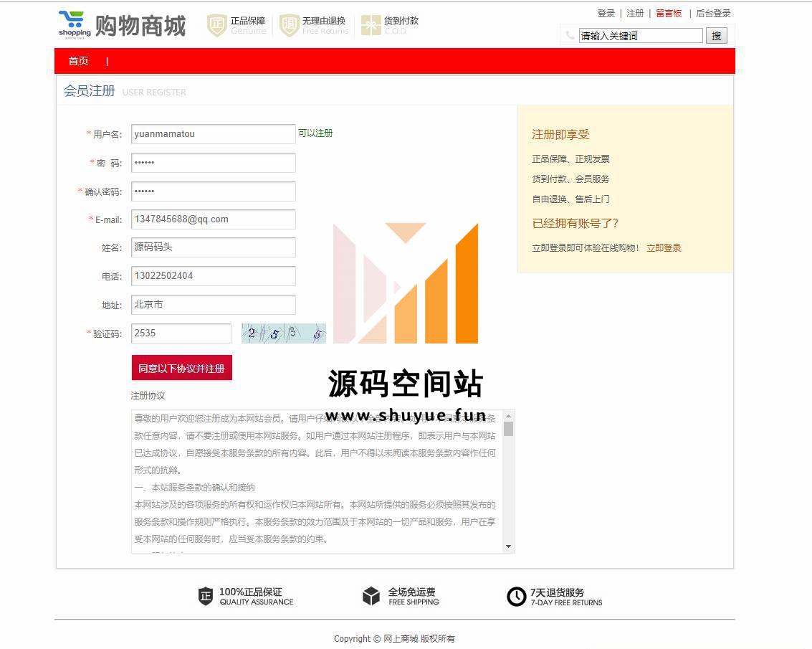
Task: Click 自由退换、售后上门 benefit line
Action: [x=570, y=199]
